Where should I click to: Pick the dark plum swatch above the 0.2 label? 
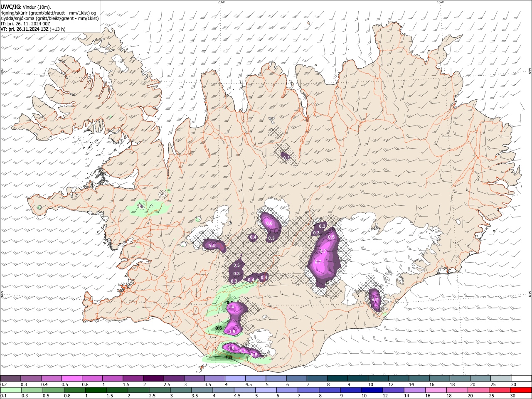click(x=10, y=379)
